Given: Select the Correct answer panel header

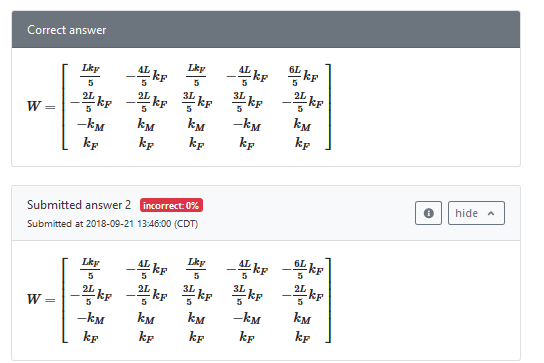Looking at the screenshot, I should click(x=266, y=30).
